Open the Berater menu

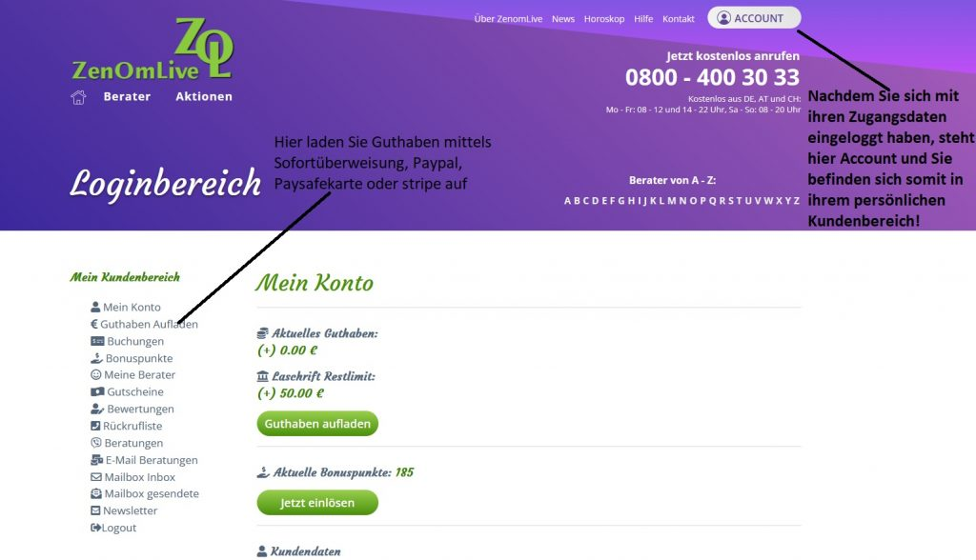[127, 96]
